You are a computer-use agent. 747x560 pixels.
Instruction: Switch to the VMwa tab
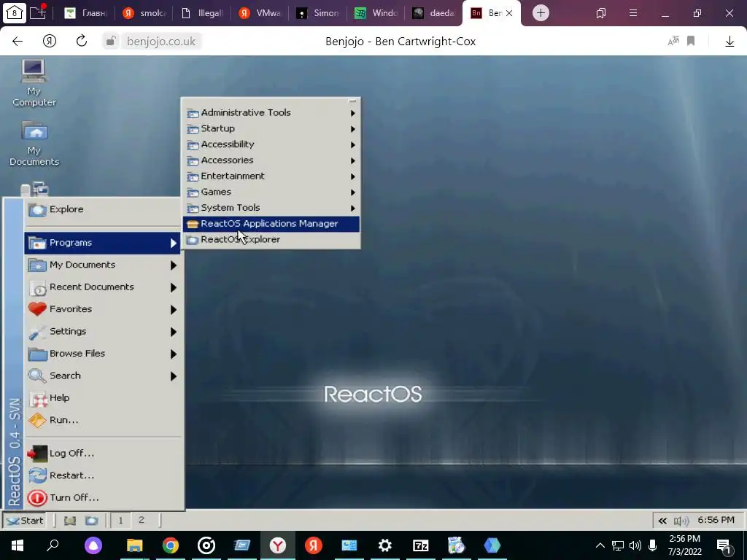pyautogui.click(x=260, y=13)
